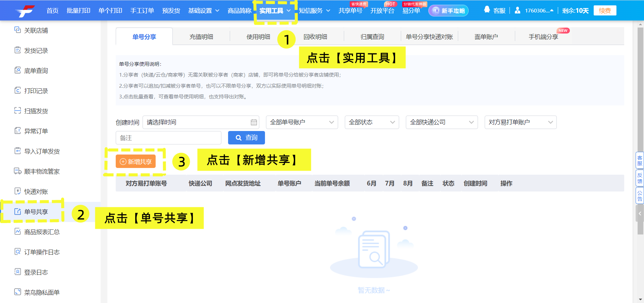Expand the 全部快递公司 dropdown
This screenshot has width=644, height=303.
pyautogui.click(x=441, y=122)
